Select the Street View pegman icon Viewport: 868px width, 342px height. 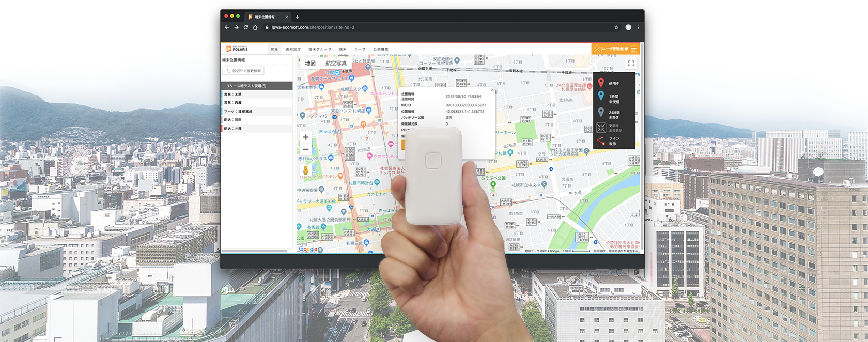(x=306, y=170)
